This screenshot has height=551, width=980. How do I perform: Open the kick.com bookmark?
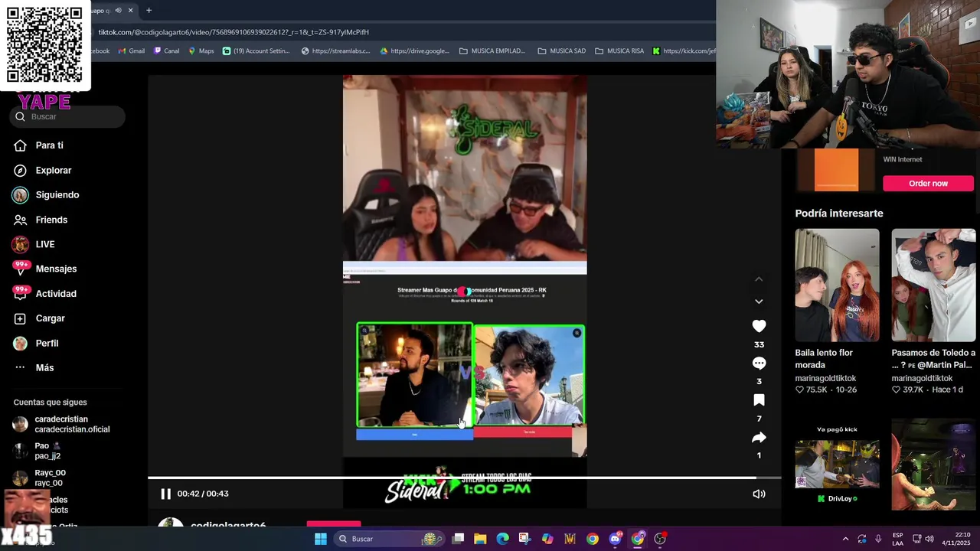tap(684, 51)
